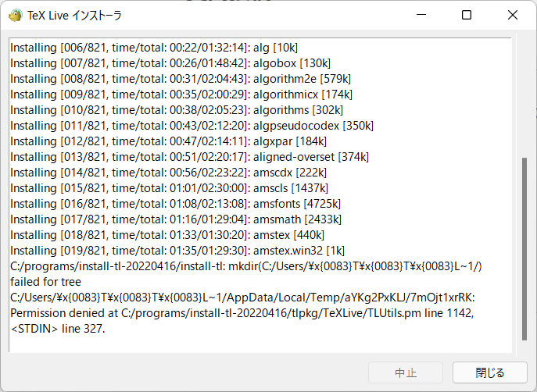Viewport: 537px width, 392px height.
Task: Click the AppData/Local/Temp path error line
Action: [242, 298]
